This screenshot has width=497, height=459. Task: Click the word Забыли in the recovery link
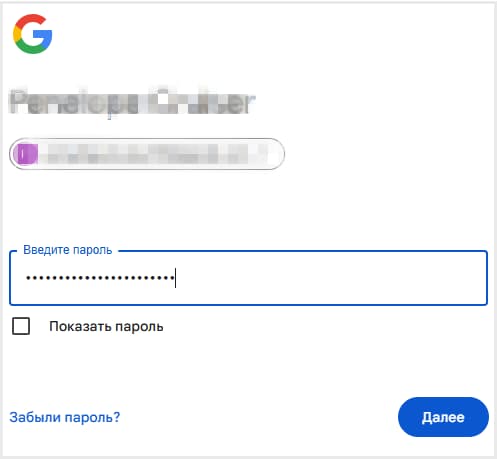point(35,417)
